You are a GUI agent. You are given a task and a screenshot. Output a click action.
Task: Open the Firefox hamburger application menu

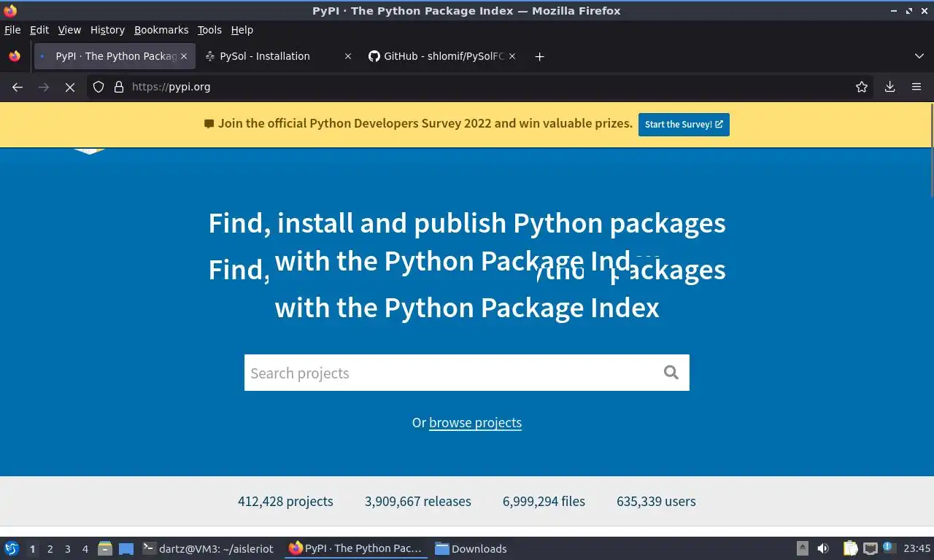(916, 87)
